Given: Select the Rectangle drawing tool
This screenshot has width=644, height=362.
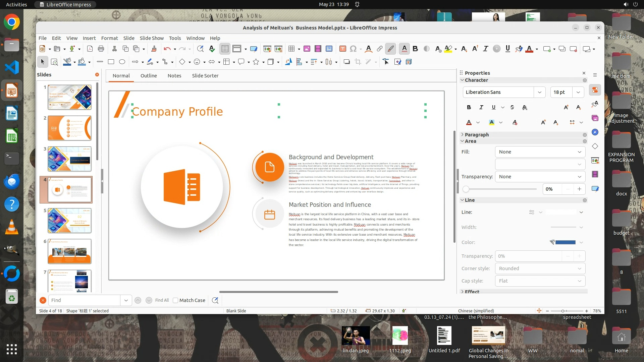Looking at the screenshot, I should pyautogui.click(x=111, y=62).
